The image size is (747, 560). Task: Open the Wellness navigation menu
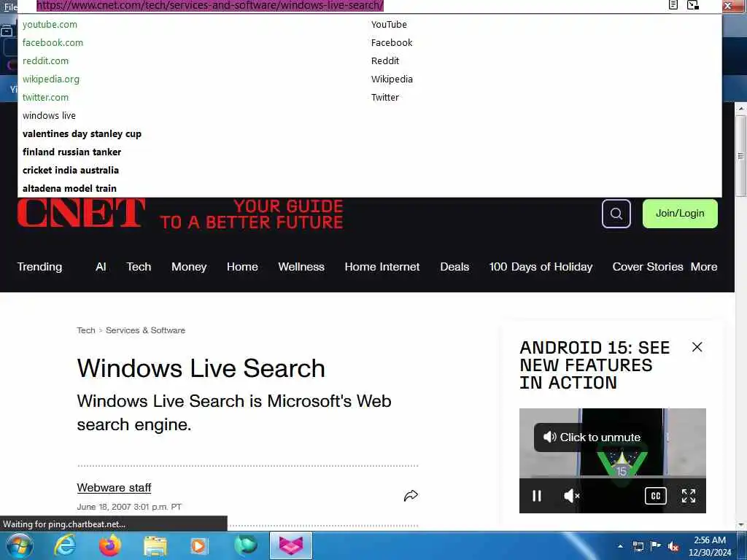point(301,267)
